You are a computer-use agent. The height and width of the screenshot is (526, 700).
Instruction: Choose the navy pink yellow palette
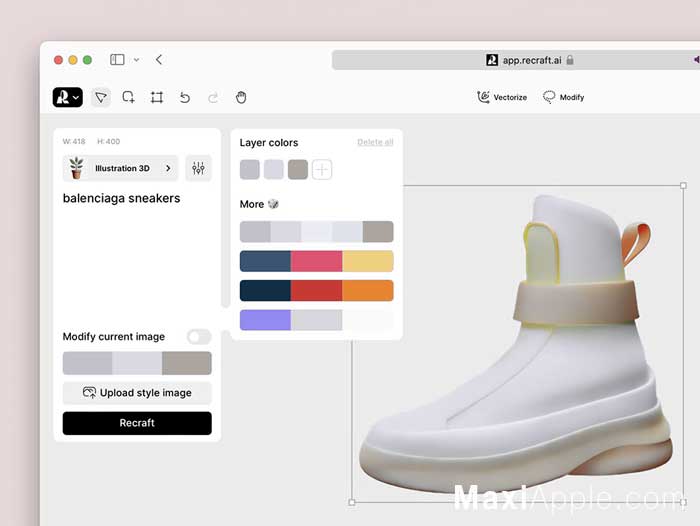click(317, 261)
